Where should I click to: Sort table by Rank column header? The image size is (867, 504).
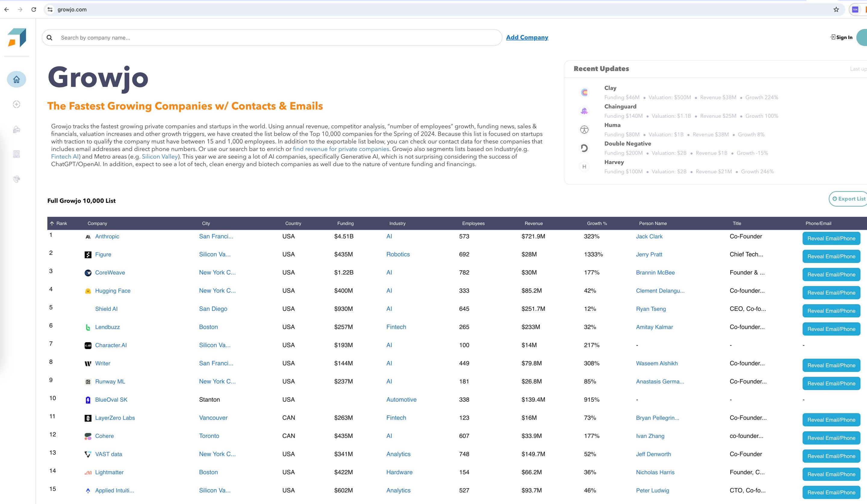click(x=58, y=224)
